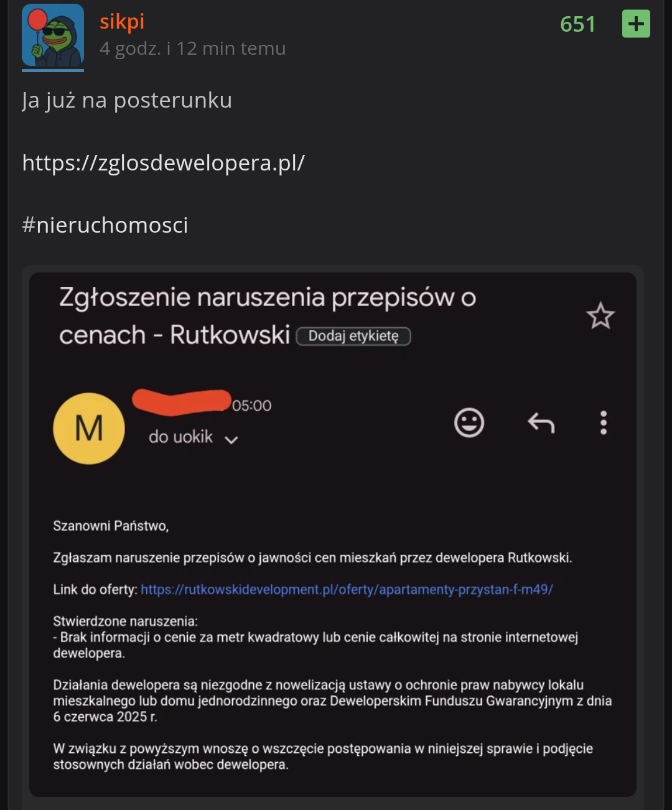Click the email time 05:00

pyautogui.click(x=252, y=406)
